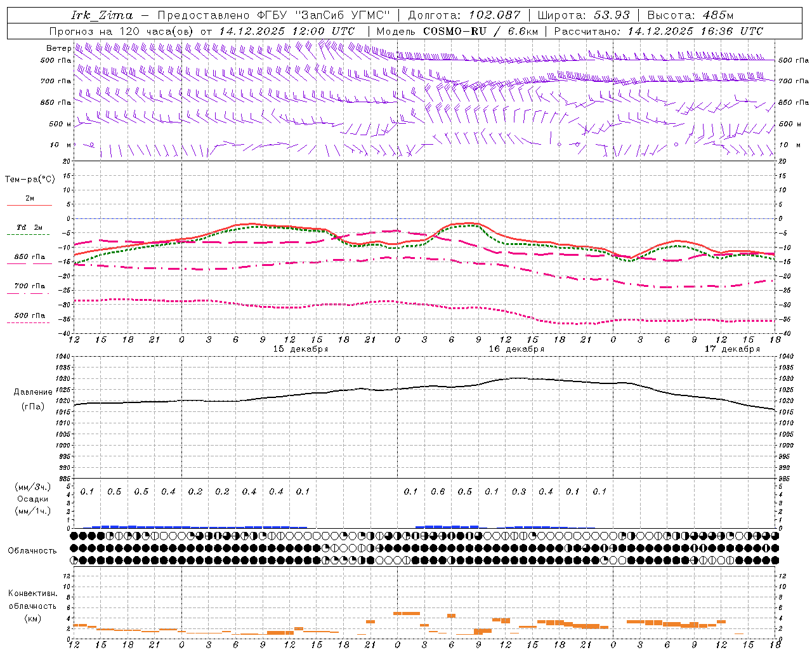This screenshot has height=650, width=812.
Task: Click the "16 декабря" date label
Action: [x=516, y=349]
